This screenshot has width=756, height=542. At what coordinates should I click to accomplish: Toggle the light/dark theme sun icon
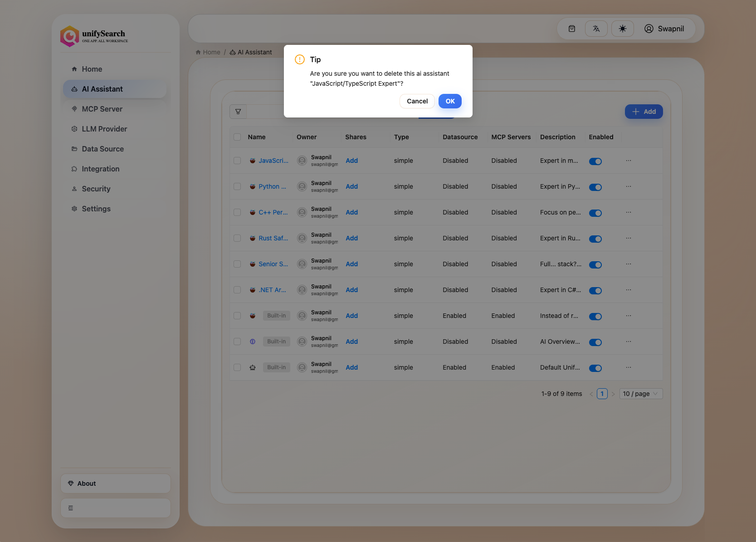[x=622, y=29]
